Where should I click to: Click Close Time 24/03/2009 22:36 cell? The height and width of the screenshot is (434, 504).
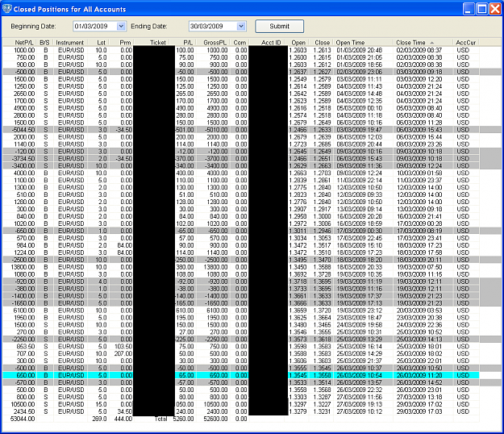click(419, 325)
